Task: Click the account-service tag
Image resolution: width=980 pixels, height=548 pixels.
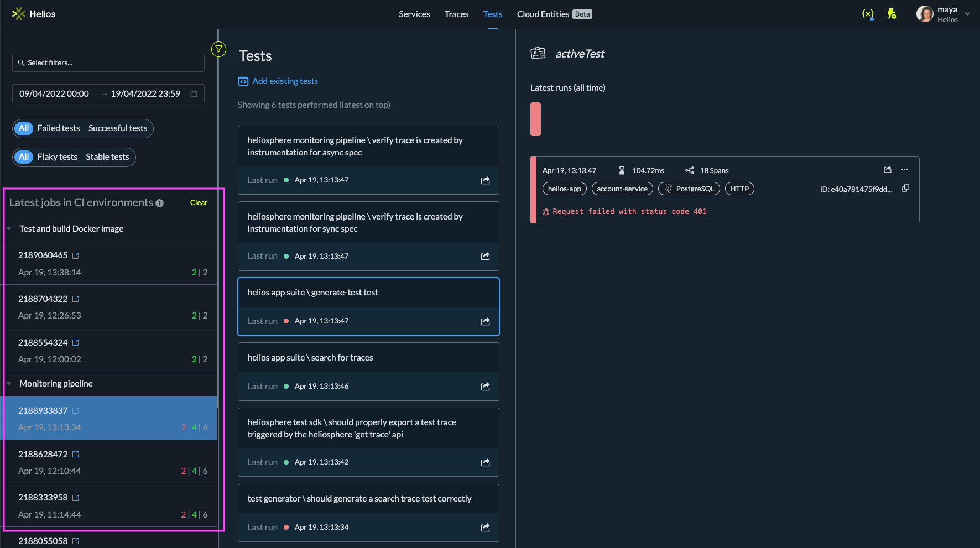Action: point(622,189)
